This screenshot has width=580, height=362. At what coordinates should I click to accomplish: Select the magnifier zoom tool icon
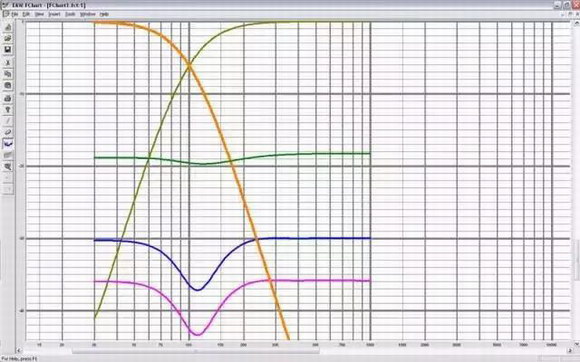8,167
